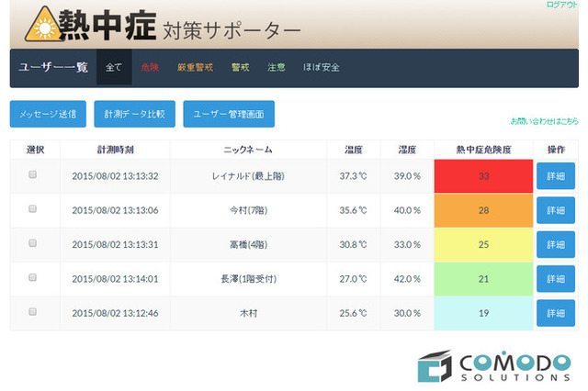Click temperature value 37.3 ℃
Image resolution: width=588 pixels, height=391 pixels.
pyautogui.click(x=353, y=176)
